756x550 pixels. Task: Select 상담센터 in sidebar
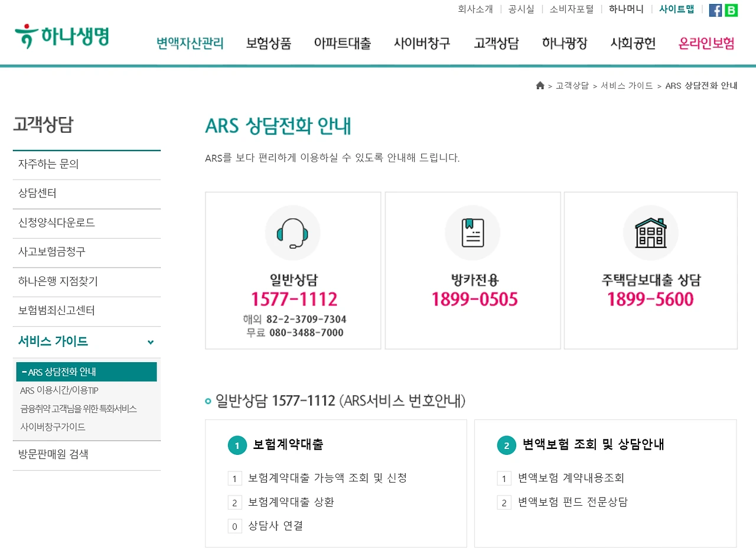[87, 194]
